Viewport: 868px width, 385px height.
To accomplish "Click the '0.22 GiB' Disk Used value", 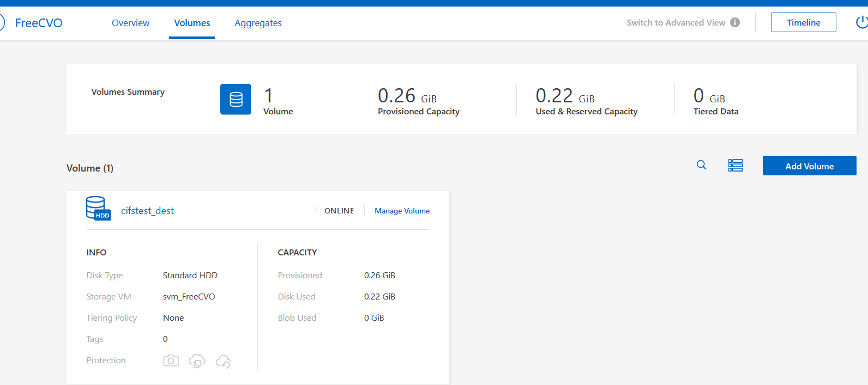I will [379, 297].
